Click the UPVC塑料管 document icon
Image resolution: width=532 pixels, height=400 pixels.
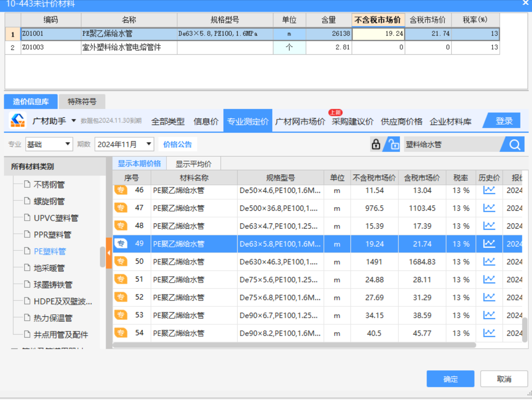pyautogui.click(x=27, y=217)
